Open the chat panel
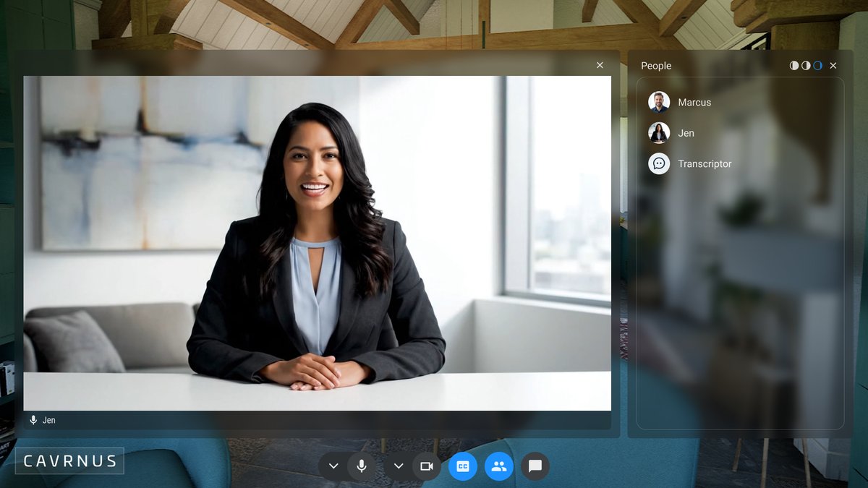868x488 pixels. [x=535, y=466]
